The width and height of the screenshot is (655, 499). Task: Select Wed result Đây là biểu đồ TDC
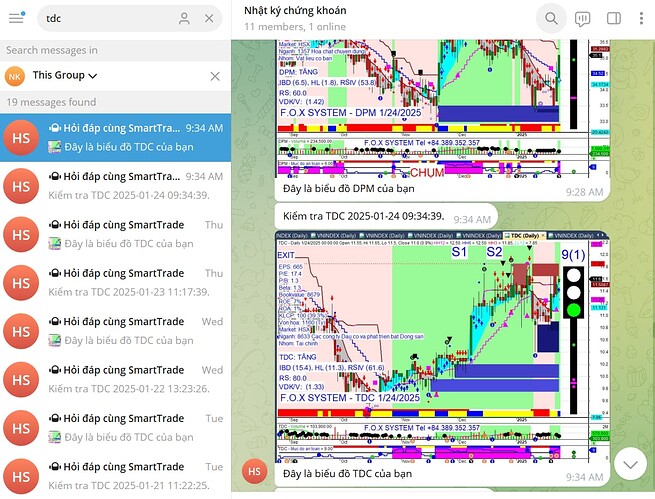[x=115, y=332]
